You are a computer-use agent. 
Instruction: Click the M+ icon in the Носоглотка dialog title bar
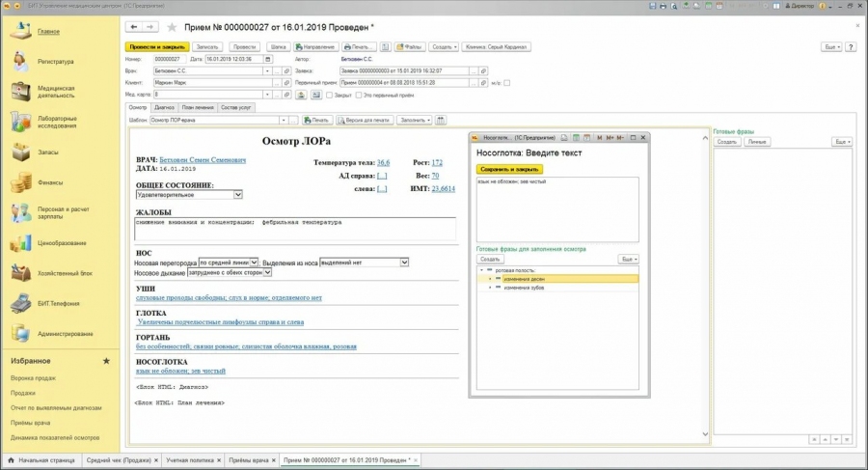tap(610, 137)
